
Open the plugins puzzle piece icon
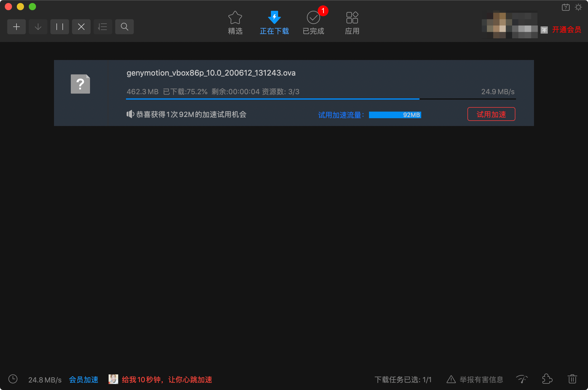tap(547, 379)
